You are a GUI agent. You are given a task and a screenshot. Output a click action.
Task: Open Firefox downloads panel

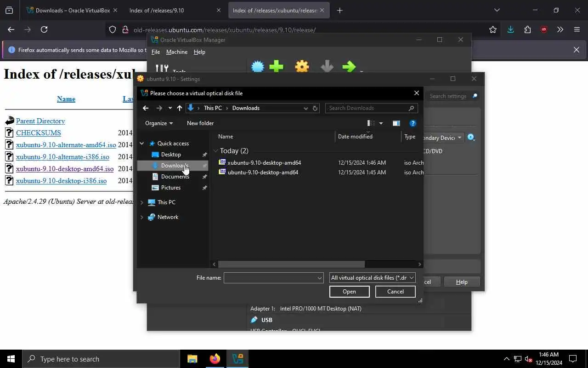pyautogui.click(x=510, y=29)
